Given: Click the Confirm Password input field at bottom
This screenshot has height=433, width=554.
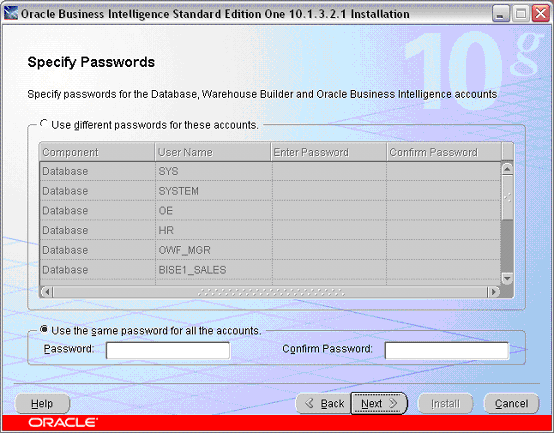Looking at the screenshot, I should click(447, 350).
